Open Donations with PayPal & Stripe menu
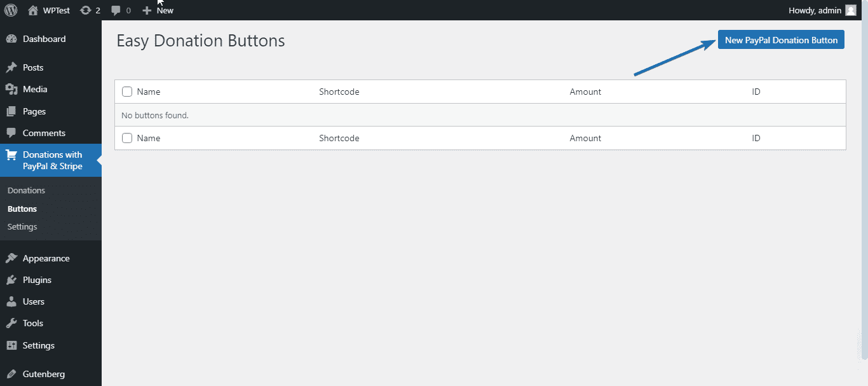This screenshot has width=868, height=386. [51, 160]
